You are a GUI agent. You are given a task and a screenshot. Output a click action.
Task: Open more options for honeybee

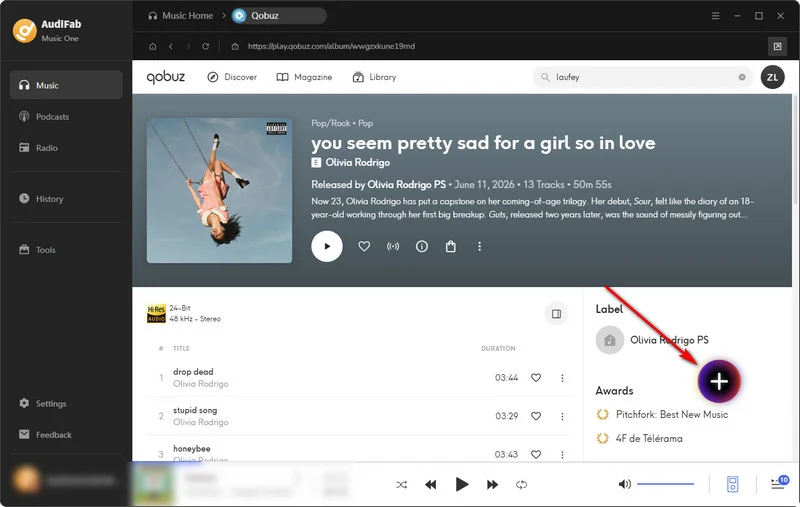tap(562, 454)
